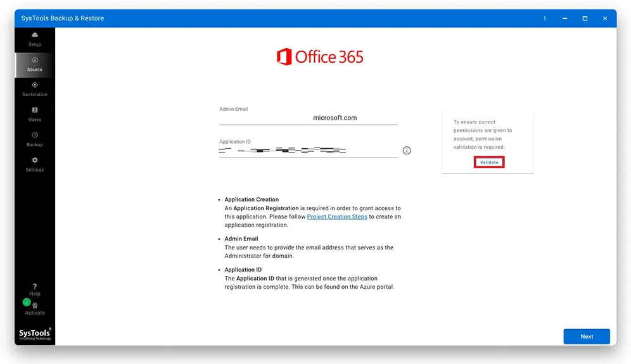Close the SysTools Backup & Restore window

(605, 18)
